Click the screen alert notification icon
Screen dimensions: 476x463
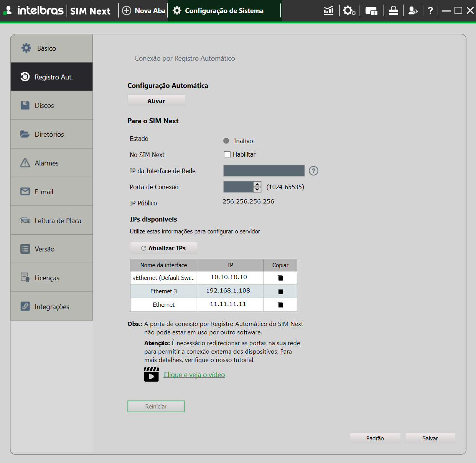click(x=371, y=11)
